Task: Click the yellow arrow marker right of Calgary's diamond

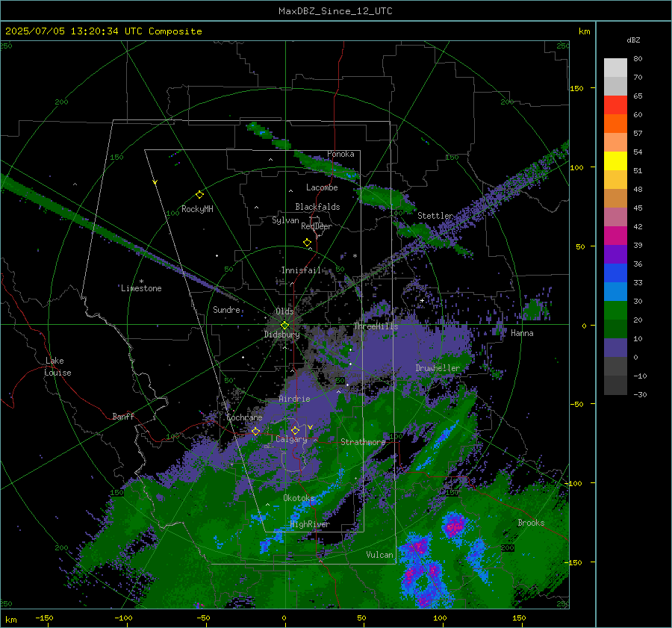Action: pyautogui.click(x=310, y=427)
